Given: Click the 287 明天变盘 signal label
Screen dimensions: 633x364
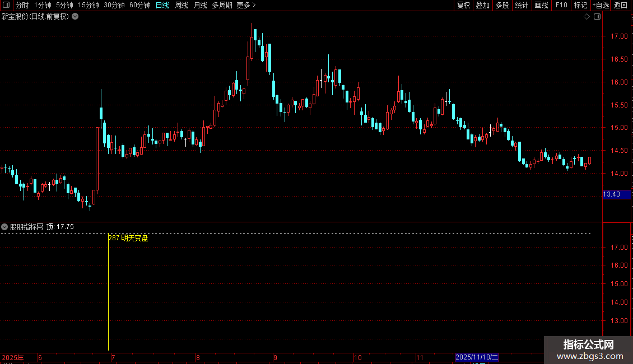Looking at the screenshot, I should pos(128,238).
